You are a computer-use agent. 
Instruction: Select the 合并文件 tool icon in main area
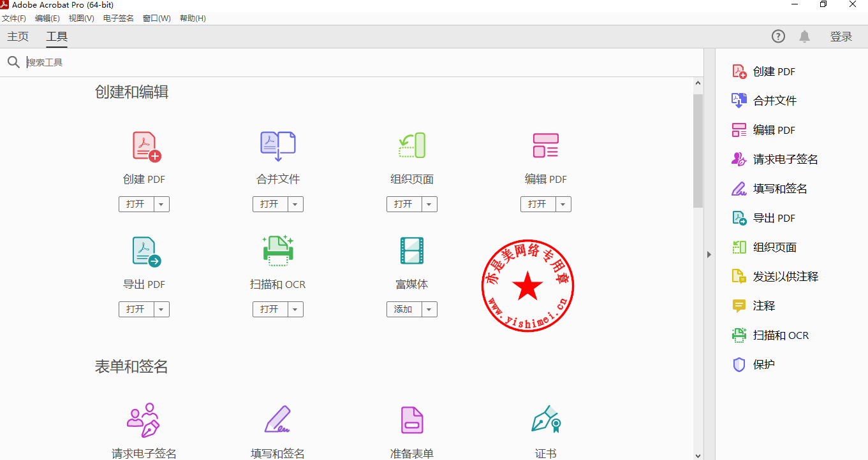(x=278, y=146)
